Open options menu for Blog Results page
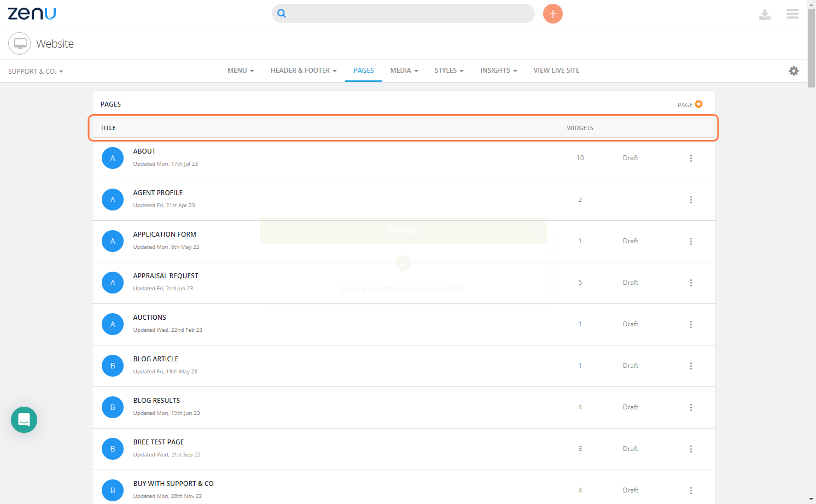816x504 pixels. (691, 407)
